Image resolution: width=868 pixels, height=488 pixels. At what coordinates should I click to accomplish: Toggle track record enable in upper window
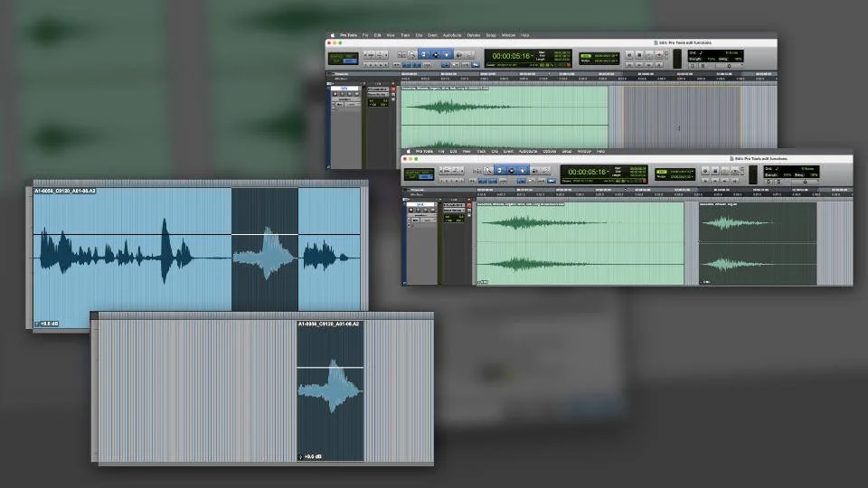tap(335, 94)
